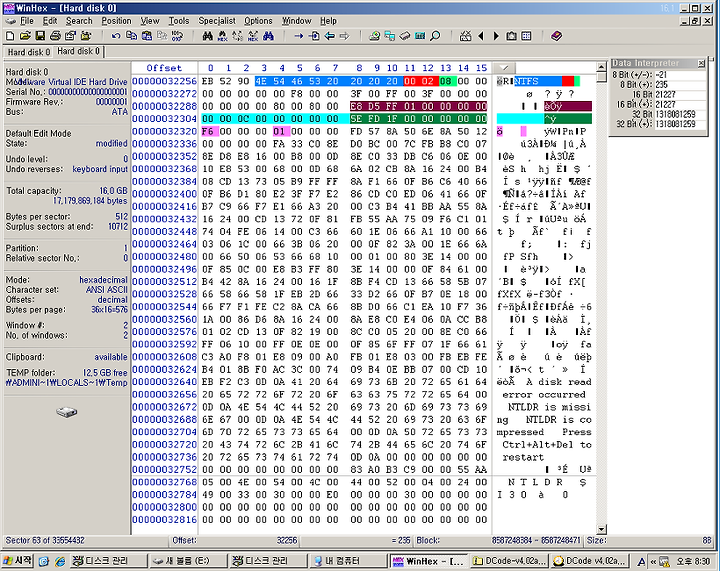Click the 'decimal' Offsets value
720x571 pixels.
point(112,300)
